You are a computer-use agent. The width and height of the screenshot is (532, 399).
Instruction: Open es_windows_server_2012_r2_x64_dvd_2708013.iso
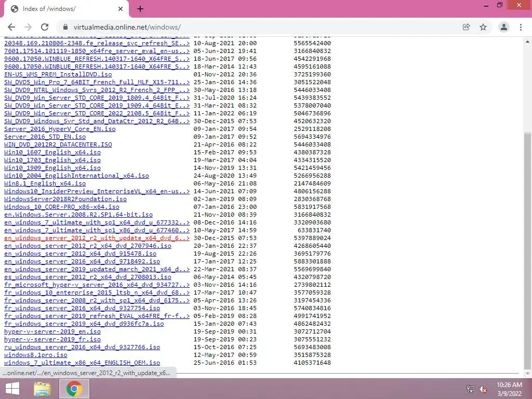point(87,277)
